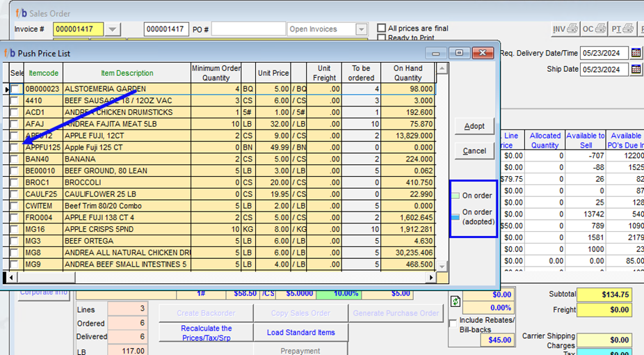Click the row pointer arrow for 0B000023

(7, 89)
